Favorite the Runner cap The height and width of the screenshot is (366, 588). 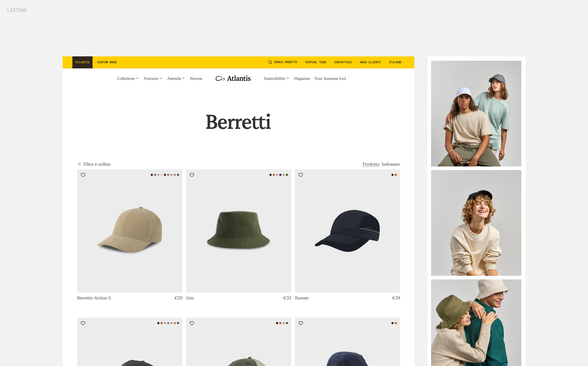(301, 175)
